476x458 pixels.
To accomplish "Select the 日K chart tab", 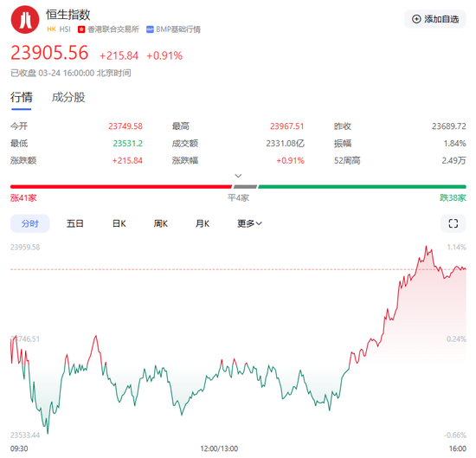I will coord(119,224).
